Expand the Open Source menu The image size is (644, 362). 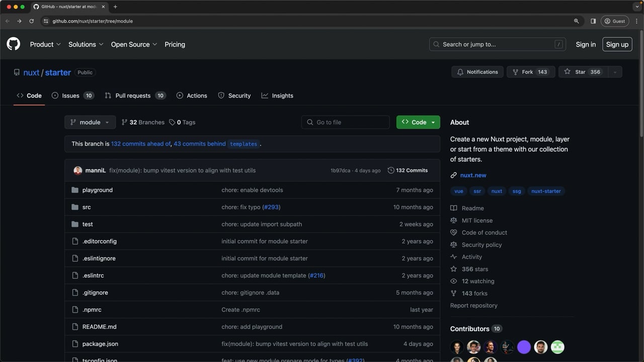(134, 44)
